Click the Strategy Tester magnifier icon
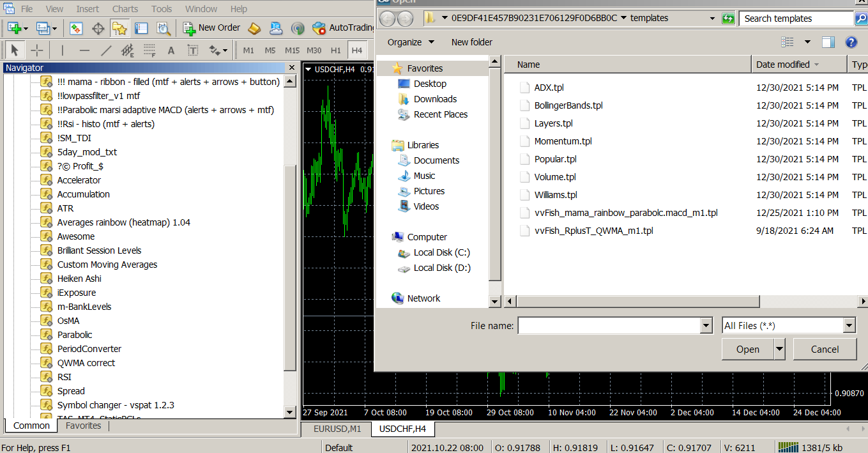This screenshot has width=868, height=453. point(164,28)
